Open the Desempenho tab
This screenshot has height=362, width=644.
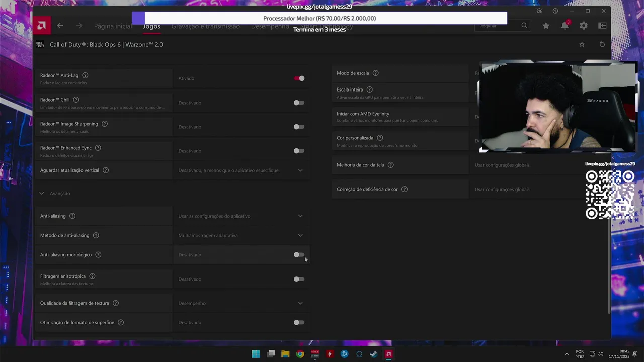point(270,26)
